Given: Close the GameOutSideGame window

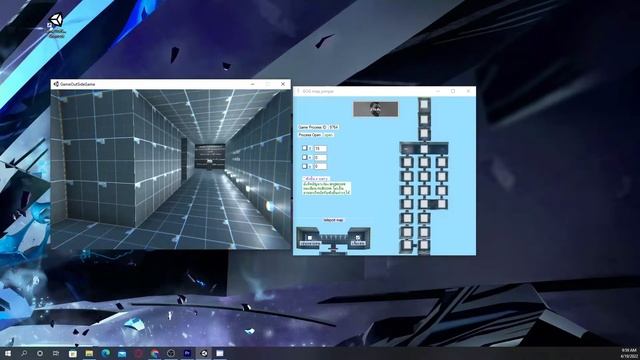Looking at the screenshot, I should (283, 84).
